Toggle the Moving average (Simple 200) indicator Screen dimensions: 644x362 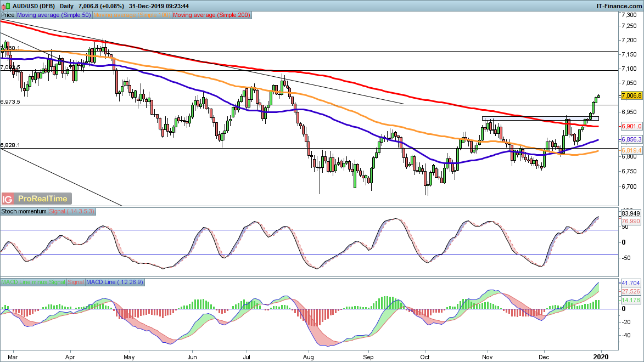coord(212,15)
